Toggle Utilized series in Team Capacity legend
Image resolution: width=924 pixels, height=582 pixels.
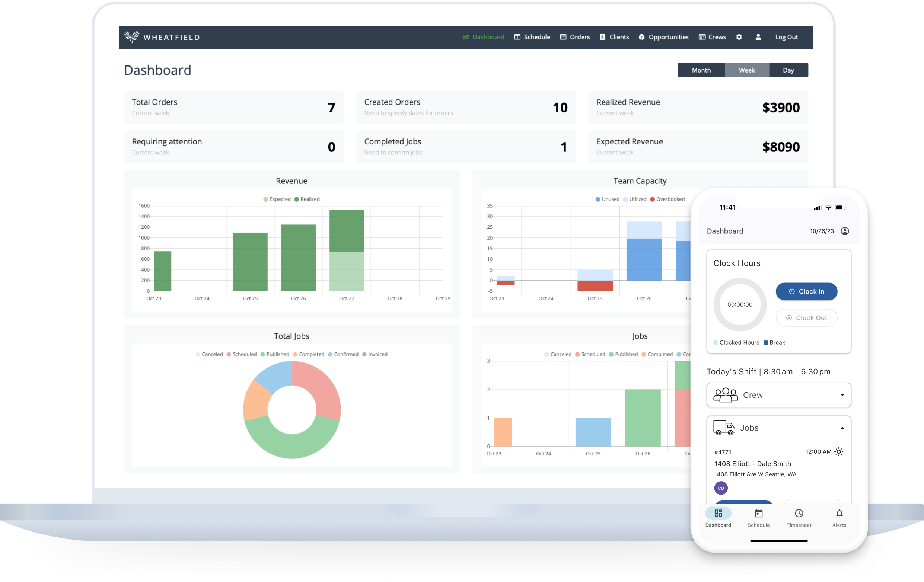click(635, 199)
